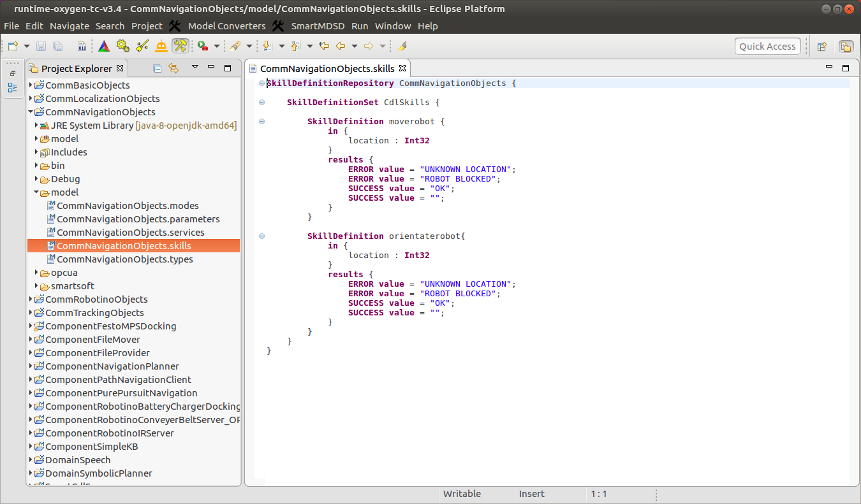
Task: Click the Last Edit Location arrow icon
Action: coord(323,46)
